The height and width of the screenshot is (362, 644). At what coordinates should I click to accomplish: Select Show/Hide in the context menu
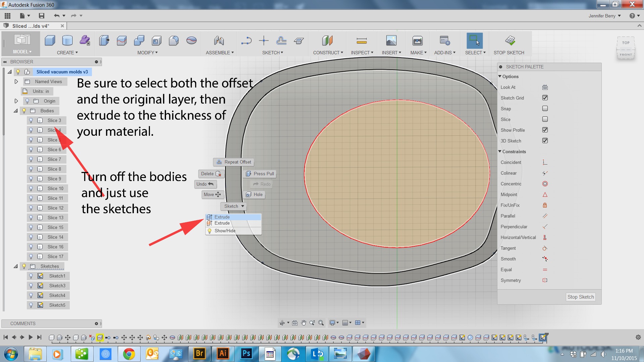(x=225, y=231)
